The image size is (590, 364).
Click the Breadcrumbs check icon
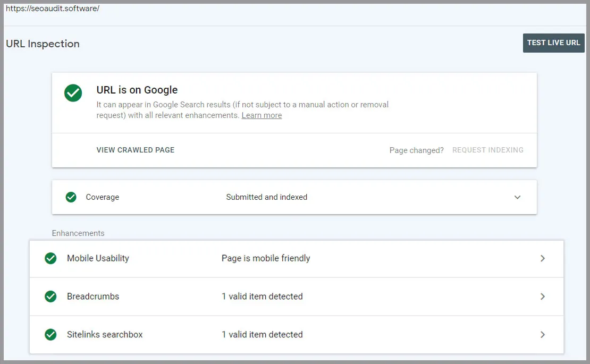50,297
